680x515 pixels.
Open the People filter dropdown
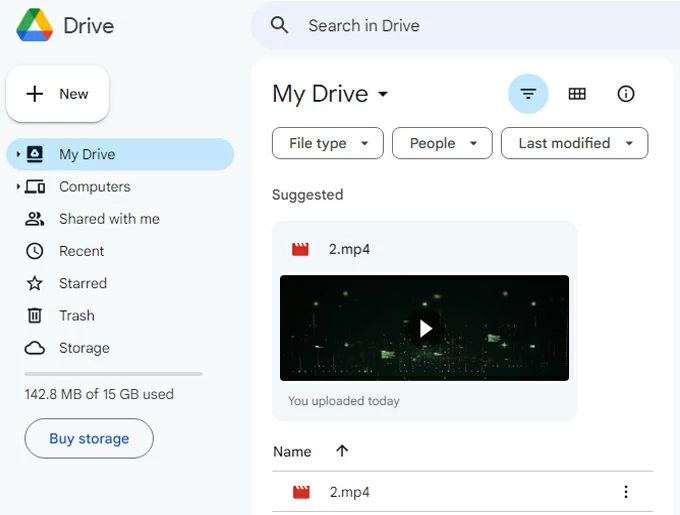pyautogui.click(x=442, y=143)
